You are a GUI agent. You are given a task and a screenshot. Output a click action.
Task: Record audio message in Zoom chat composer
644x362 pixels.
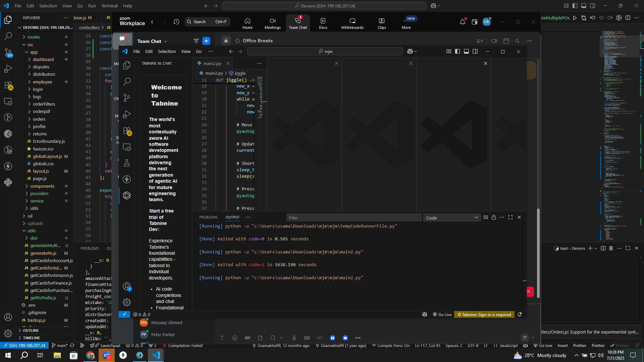pos(294,338)
